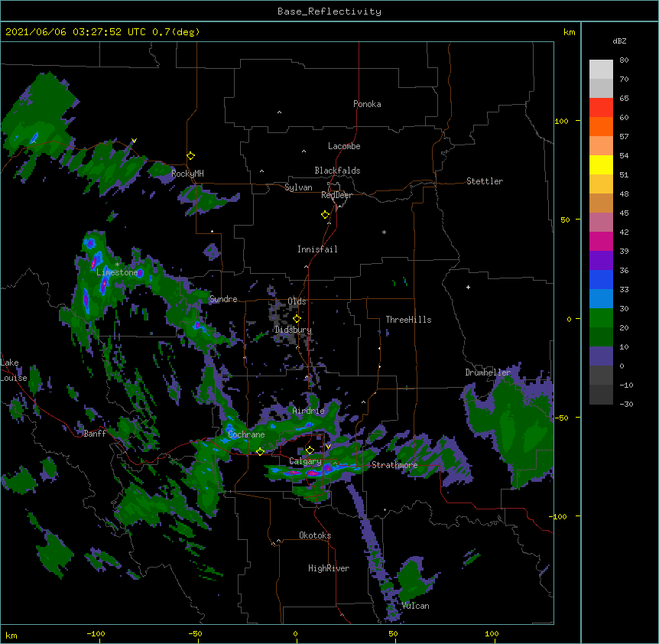Click the yellow diamond marker below Cochrane
The image size is (659, 644).
point(260,451)
